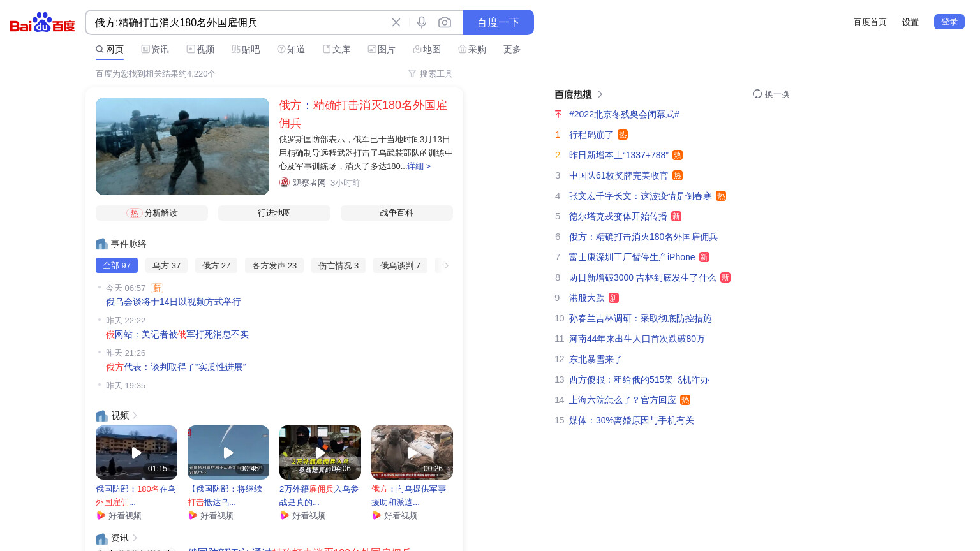This screenshot has height=551, width=980.
Task: Select the 伤亡情况 3 filter tag
Action: coord(339,265)
